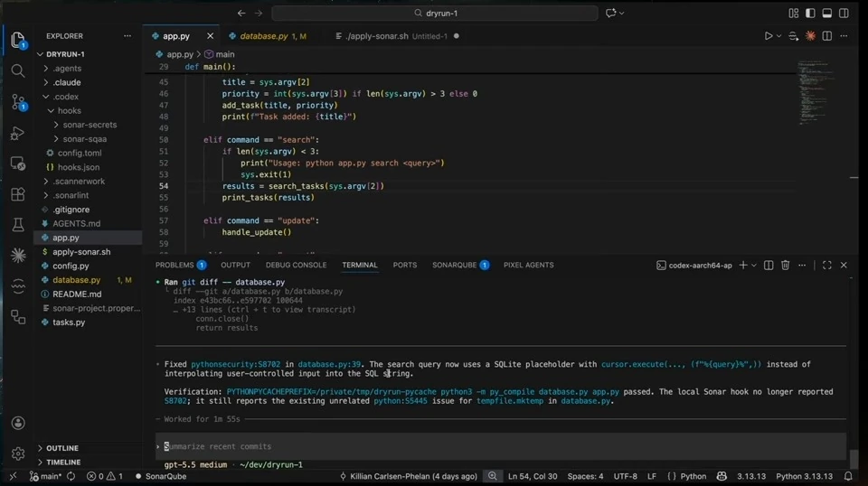Open Remote Explorer view icon
This screenshot has height=486, width=868.
point(18,164)
